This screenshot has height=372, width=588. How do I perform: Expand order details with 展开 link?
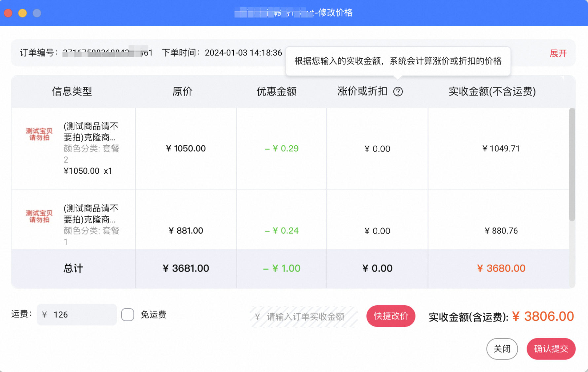point(558,53)
